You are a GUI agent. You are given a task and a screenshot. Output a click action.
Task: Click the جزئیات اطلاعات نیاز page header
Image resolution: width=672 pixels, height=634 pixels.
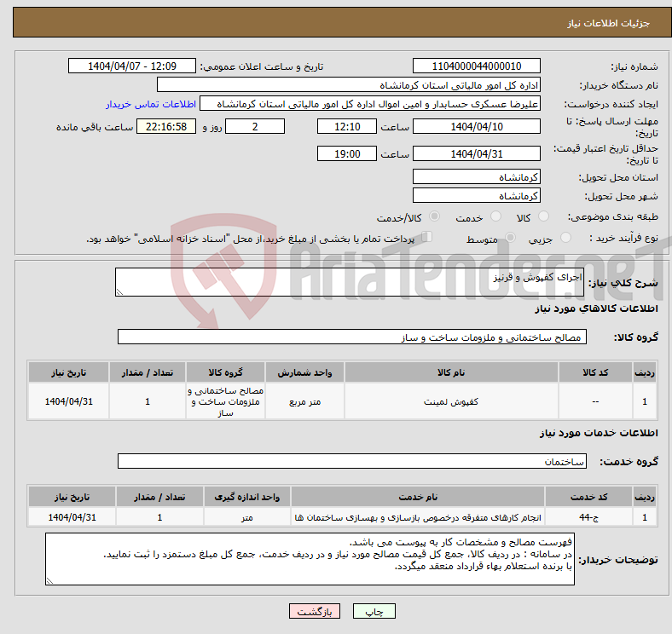pyautogui.click(x=609, y=23)
